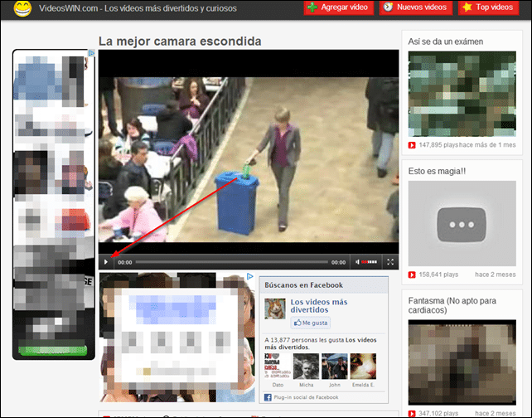Click play icon beside 158,641 plays

point(412,275)
